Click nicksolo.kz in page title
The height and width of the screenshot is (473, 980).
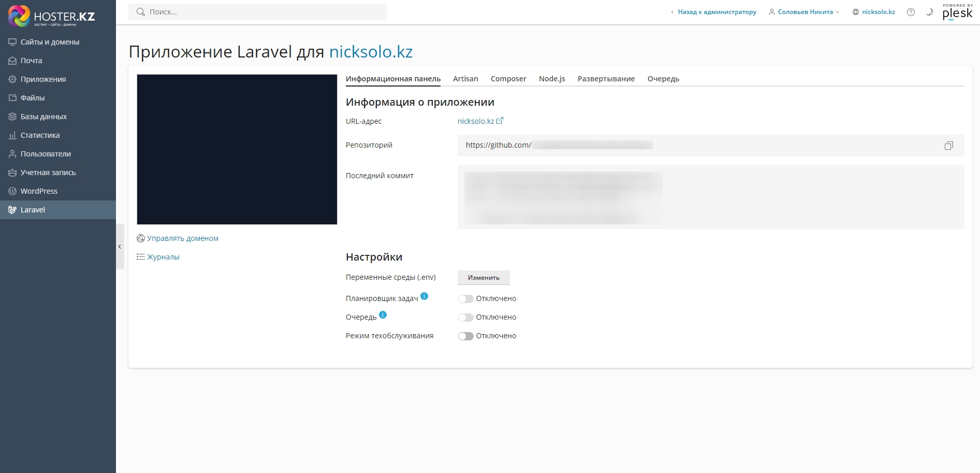[x=371, y=52]
